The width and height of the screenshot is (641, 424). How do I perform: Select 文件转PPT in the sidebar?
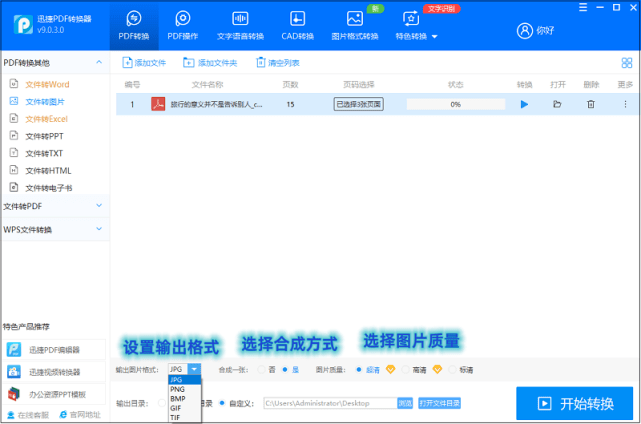click(x=44, y=136)
